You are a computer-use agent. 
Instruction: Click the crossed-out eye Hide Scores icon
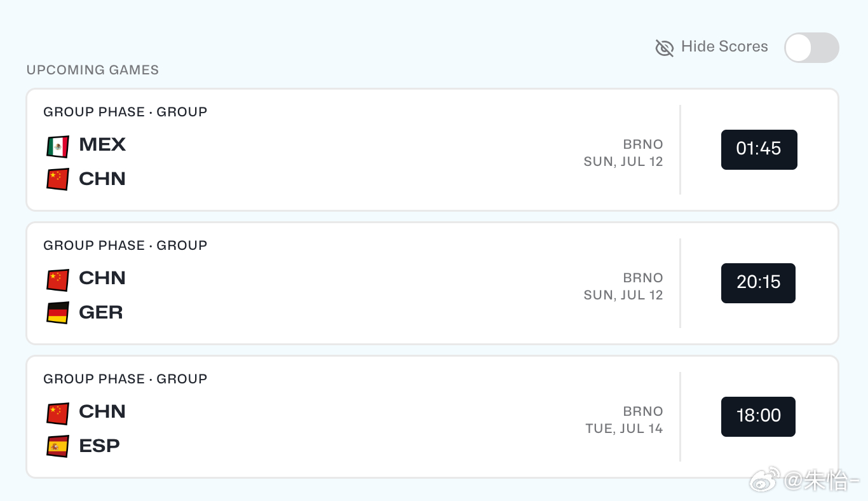point(664,48)
